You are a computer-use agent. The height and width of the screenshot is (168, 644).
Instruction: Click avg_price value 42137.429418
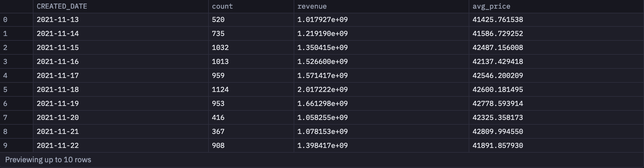(x=498, y=62)
